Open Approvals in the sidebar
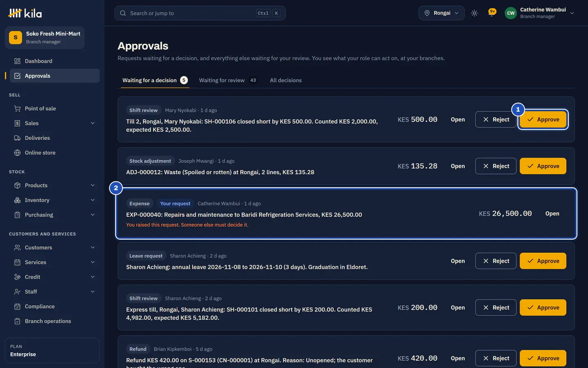This screenshot has height=368, width=588. (55, 76)
